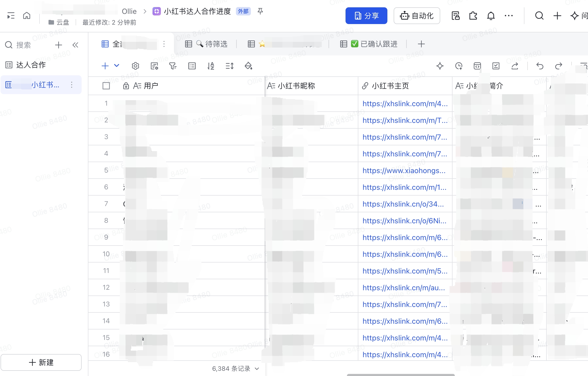
Task: Open options menu for 小红书 sidebar table
Action: (72, 85)
